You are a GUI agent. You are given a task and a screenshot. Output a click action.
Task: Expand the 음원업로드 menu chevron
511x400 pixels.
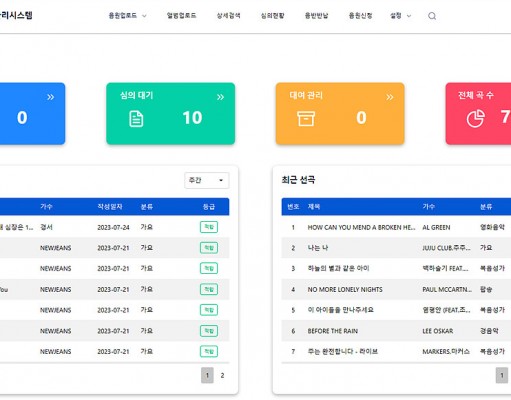[144, 16]
